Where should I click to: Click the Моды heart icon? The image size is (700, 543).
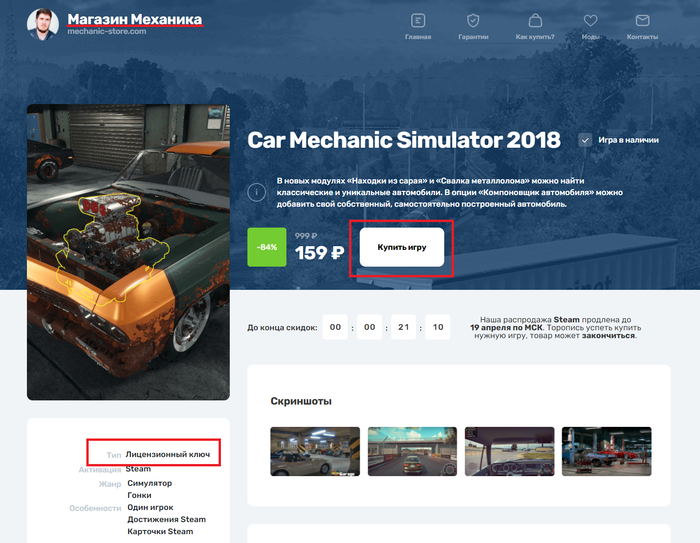point(590,21)
